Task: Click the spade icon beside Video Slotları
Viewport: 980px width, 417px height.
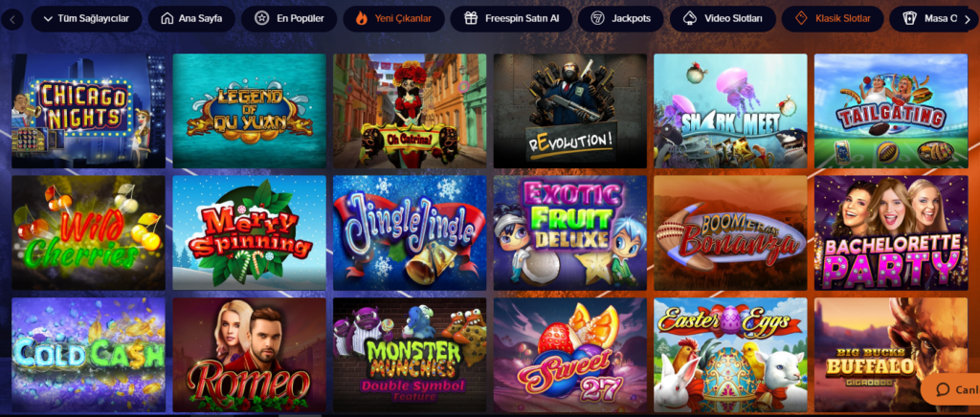Action: [689, 19]
